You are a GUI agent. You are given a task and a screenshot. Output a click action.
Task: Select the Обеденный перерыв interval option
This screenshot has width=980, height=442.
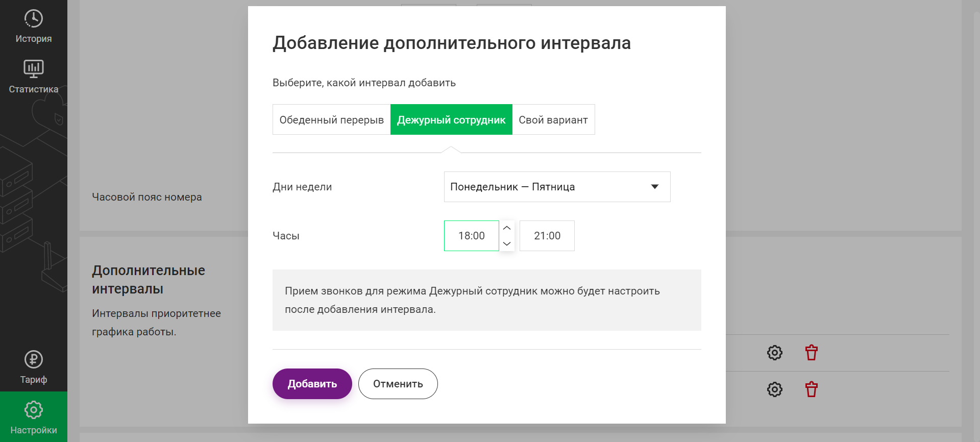[332, 119]
